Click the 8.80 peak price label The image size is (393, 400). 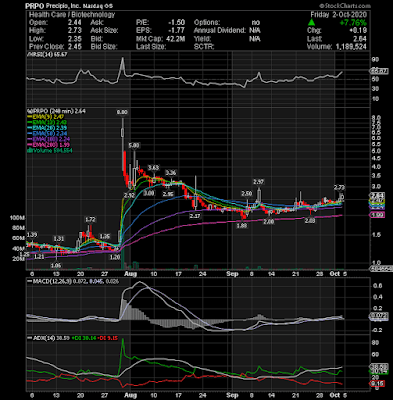pyautogui.click(x=122, y=113)
